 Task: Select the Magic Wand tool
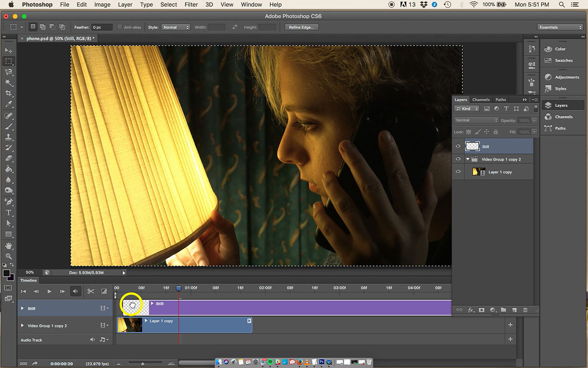pos(9,83)
